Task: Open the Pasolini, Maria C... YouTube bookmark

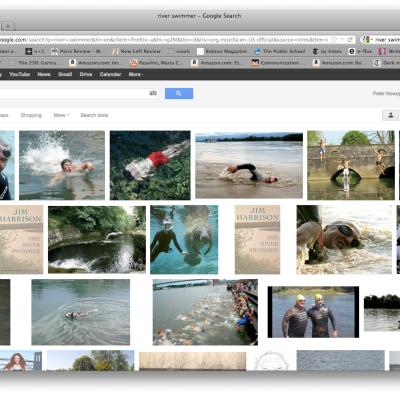Action: [x=157, y=63]
